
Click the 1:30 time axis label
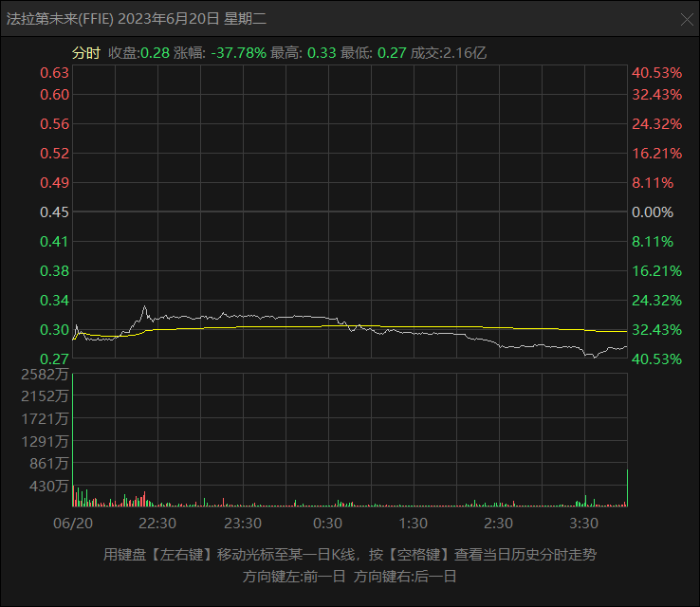click(413, 524)
